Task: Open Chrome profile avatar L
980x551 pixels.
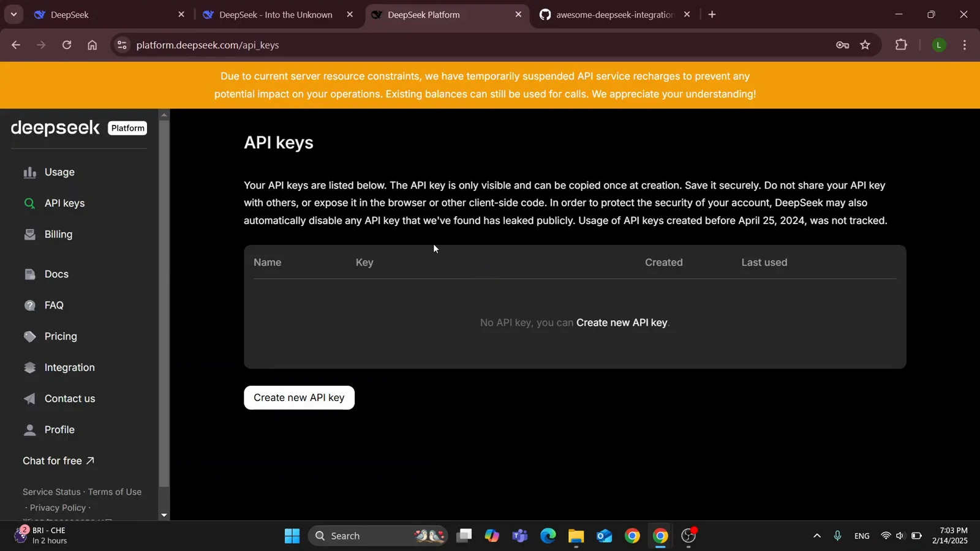Action: (x=939, y=45)
